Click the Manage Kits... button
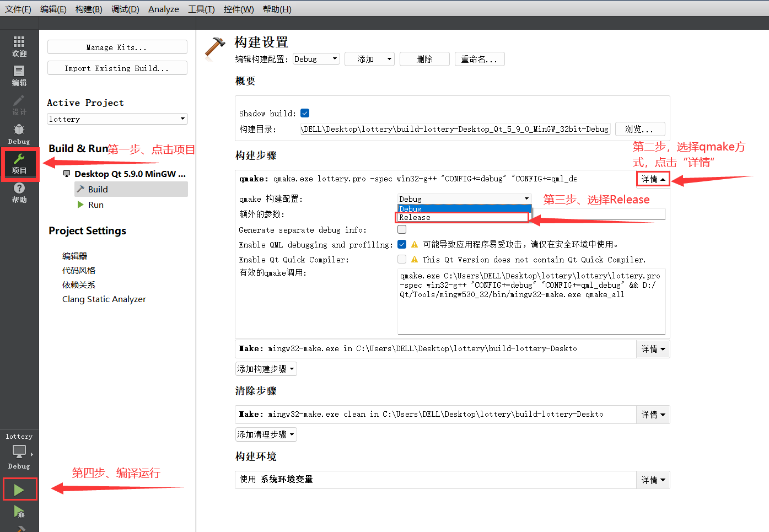This screenshot has height=532, width=769. (117, 47)
